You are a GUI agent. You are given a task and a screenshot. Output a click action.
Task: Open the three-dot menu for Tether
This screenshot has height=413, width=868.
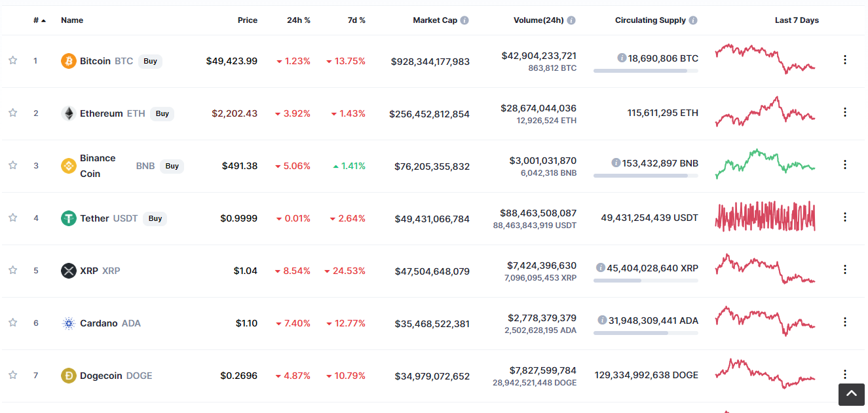[x=845, y=217]
